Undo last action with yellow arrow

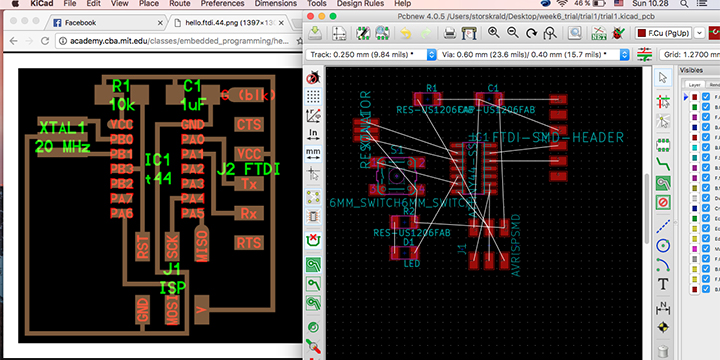tap(405, 33)
